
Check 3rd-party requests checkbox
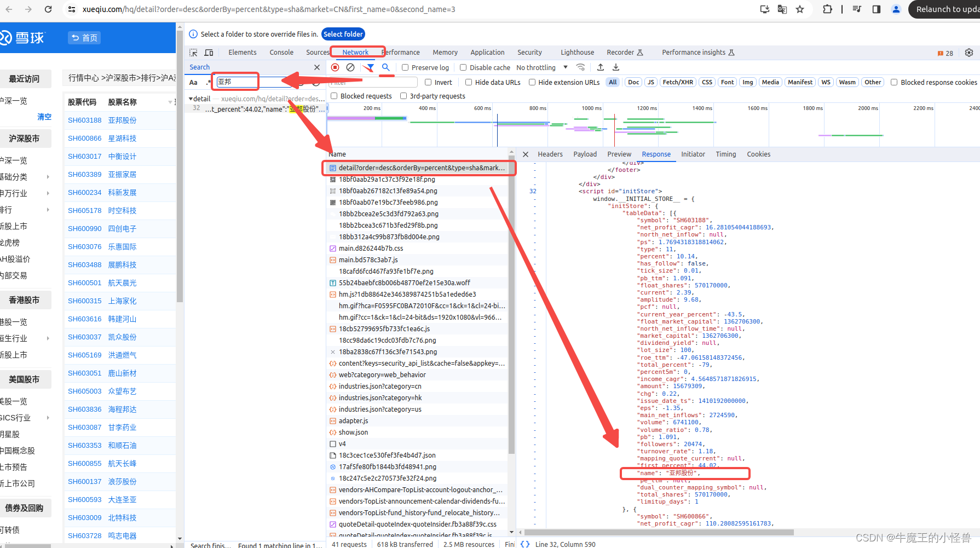(403, 96)
